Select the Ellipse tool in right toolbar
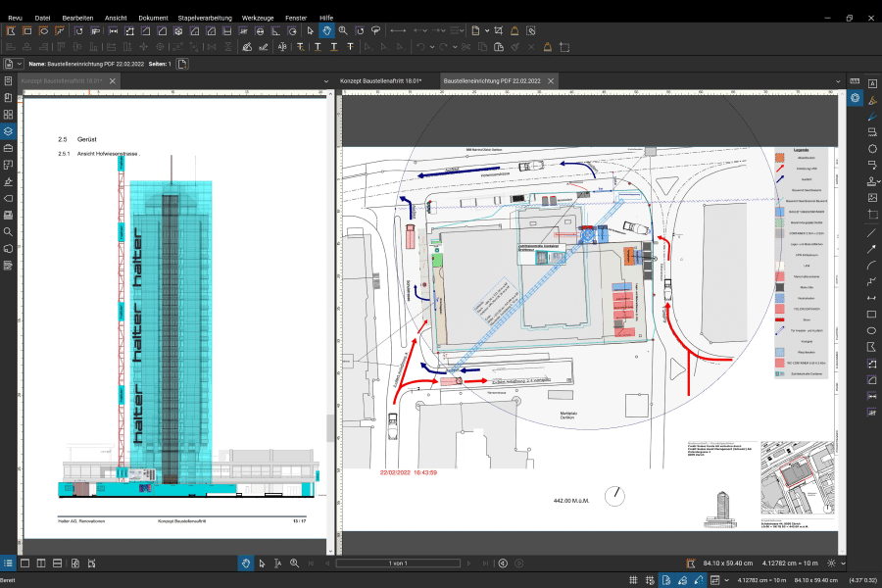 tap(872, 330)
